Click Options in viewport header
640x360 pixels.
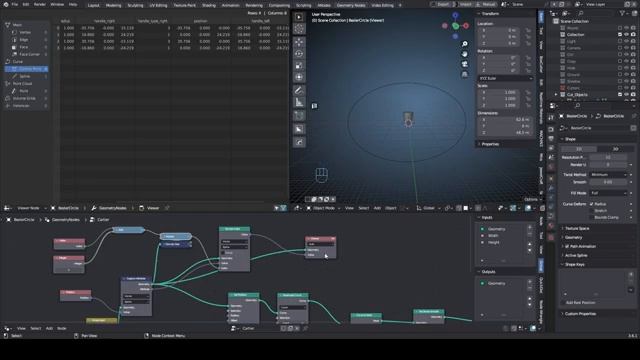[x=531, y=200]
